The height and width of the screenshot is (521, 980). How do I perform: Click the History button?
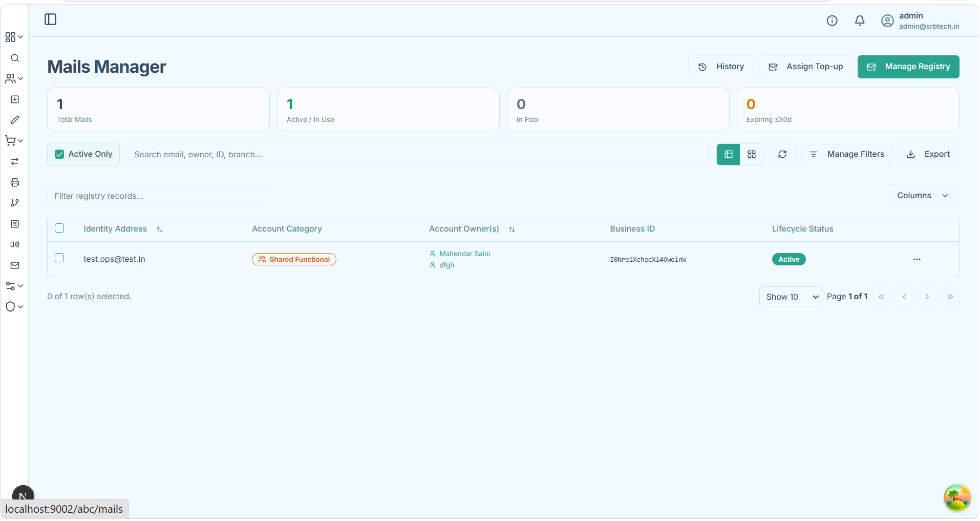point(721,67)
